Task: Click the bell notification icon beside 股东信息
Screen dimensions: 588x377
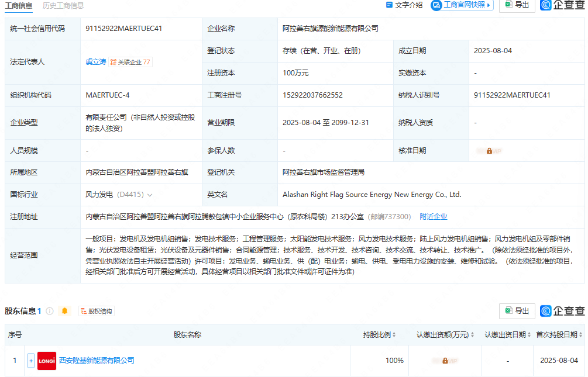Action: point(64,311)
